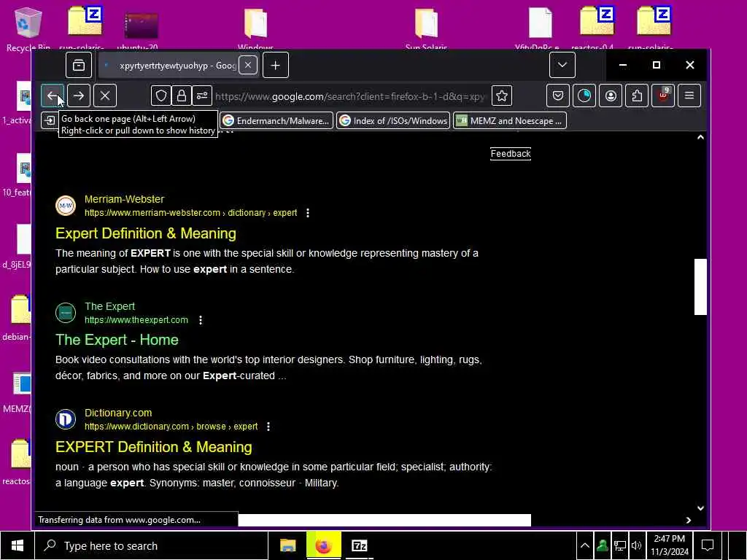Select the reactos-0.4 archive on desktop
This screenshot has width=747, height=560.
click(x=596, y=28)
